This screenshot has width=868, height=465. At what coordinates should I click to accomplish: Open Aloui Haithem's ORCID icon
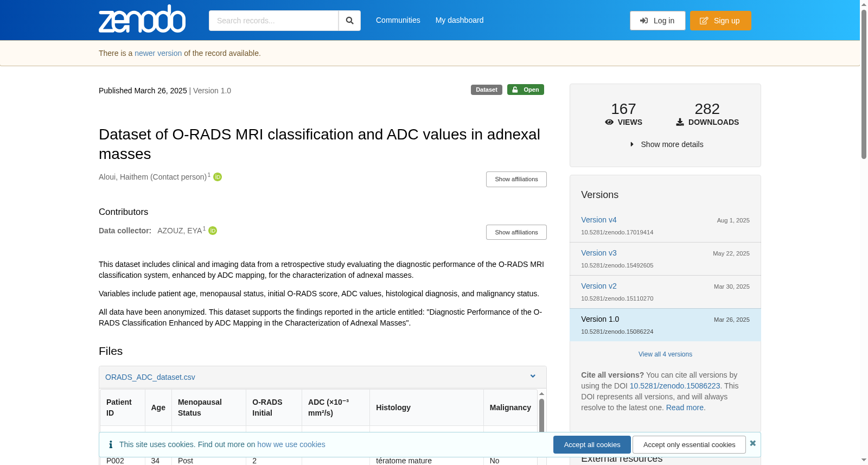(x=218, y=177)
